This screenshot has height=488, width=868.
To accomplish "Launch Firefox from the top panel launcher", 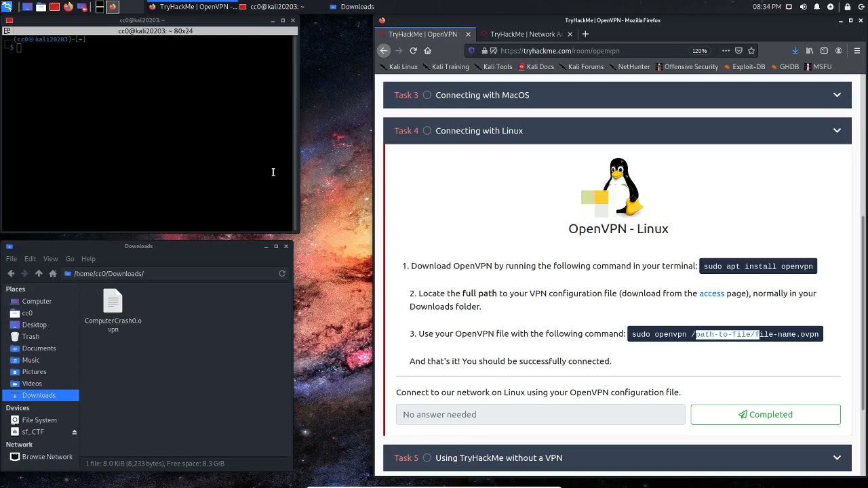I will (x=68, y=7).
